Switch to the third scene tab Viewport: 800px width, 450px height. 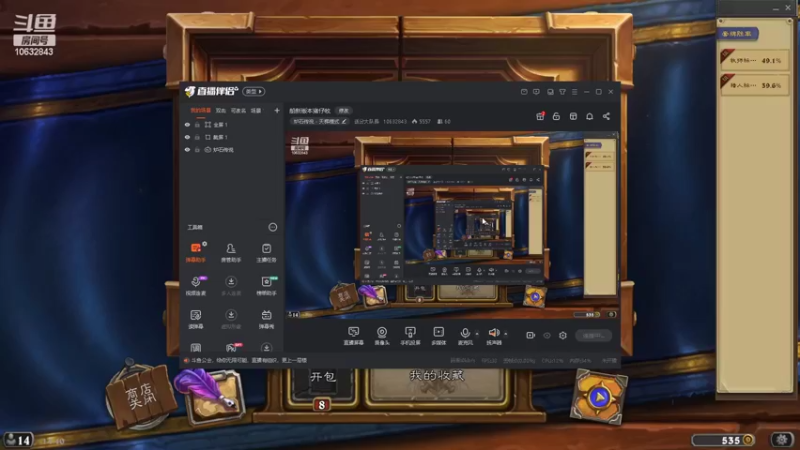(x=238, y=110)
